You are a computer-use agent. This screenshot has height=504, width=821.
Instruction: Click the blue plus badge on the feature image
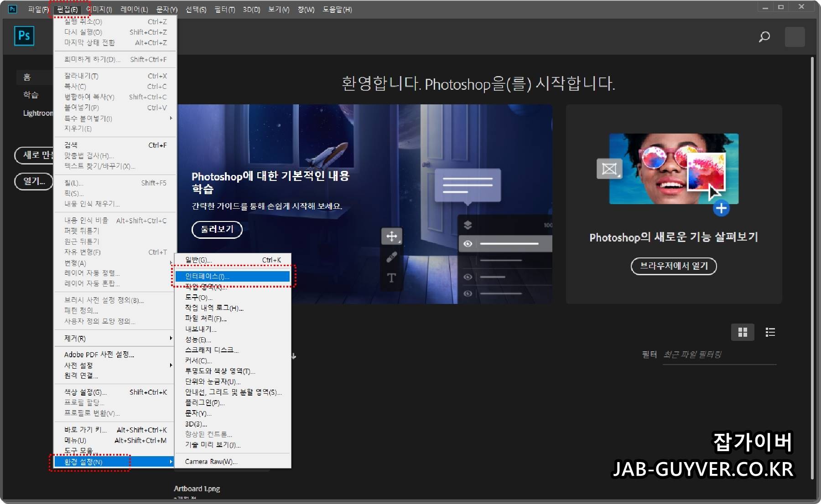pyautogui.click(x=721, y=208)
